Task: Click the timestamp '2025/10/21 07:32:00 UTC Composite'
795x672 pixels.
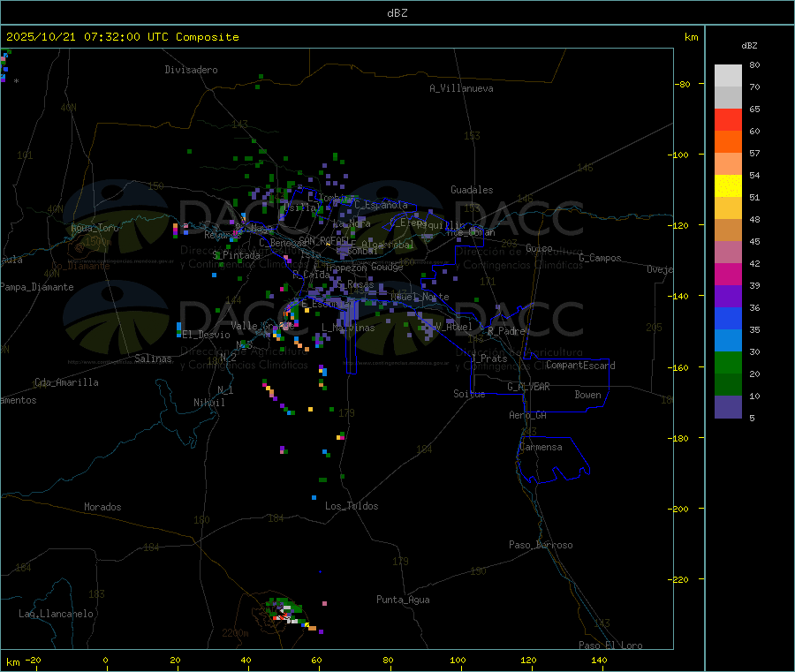Action: pos(122,37)
